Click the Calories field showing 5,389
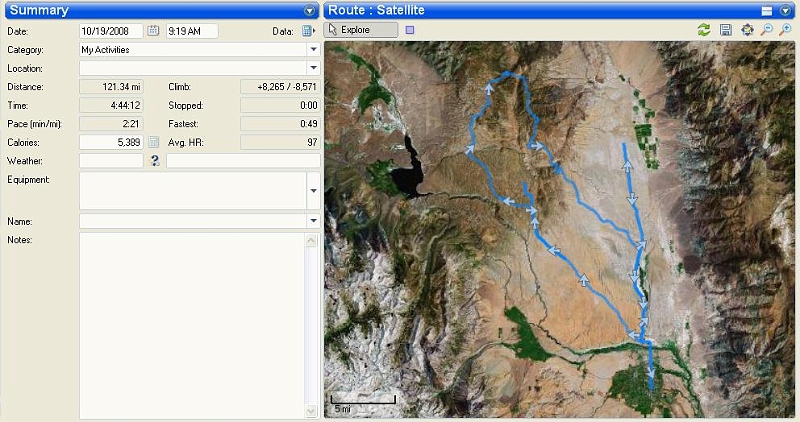Image resolution: width=800 pixels, height=422 pixels. [x=111, y=142]
